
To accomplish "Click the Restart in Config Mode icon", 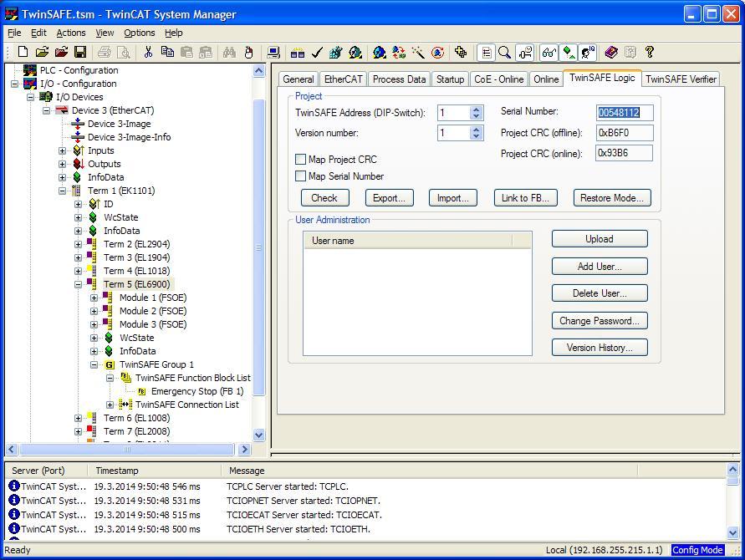I will 379,53.
